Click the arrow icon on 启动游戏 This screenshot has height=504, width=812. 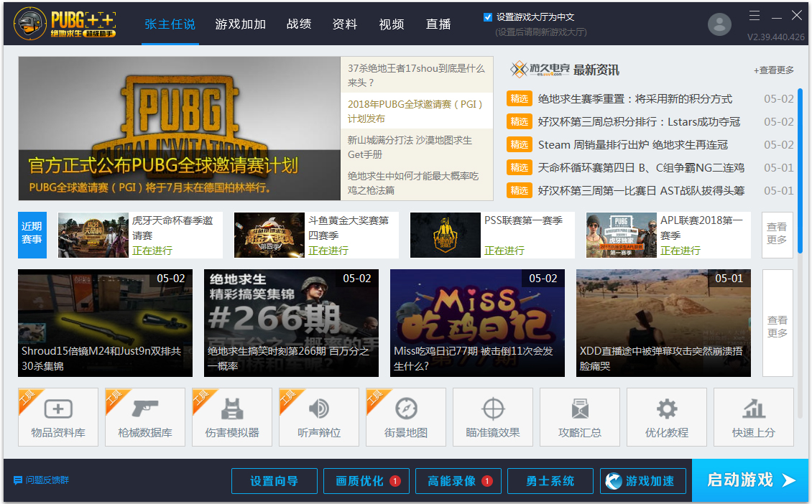tap(789, 480)
